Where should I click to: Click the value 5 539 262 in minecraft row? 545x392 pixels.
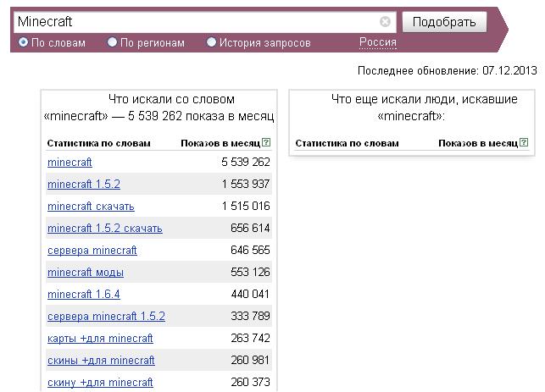click(246, 162)
